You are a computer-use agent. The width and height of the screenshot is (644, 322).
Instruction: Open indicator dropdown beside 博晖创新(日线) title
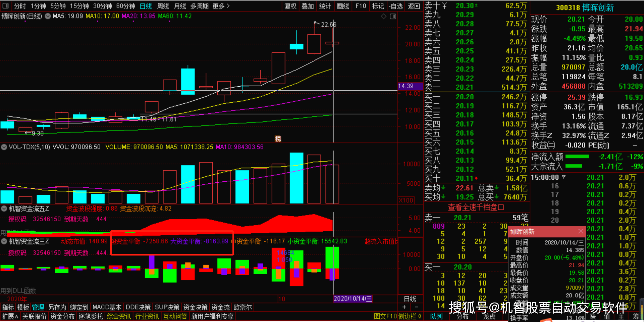48,16
